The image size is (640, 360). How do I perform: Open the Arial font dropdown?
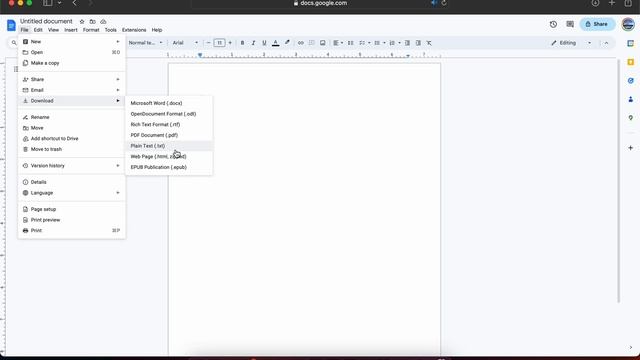[x=185, y=43]
